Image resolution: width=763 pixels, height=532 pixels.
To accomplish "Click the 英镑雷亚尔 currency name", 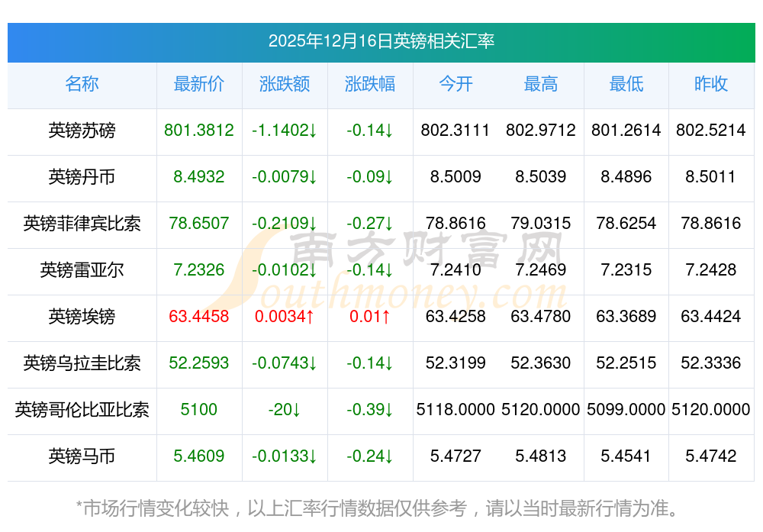I will point(82,270).
